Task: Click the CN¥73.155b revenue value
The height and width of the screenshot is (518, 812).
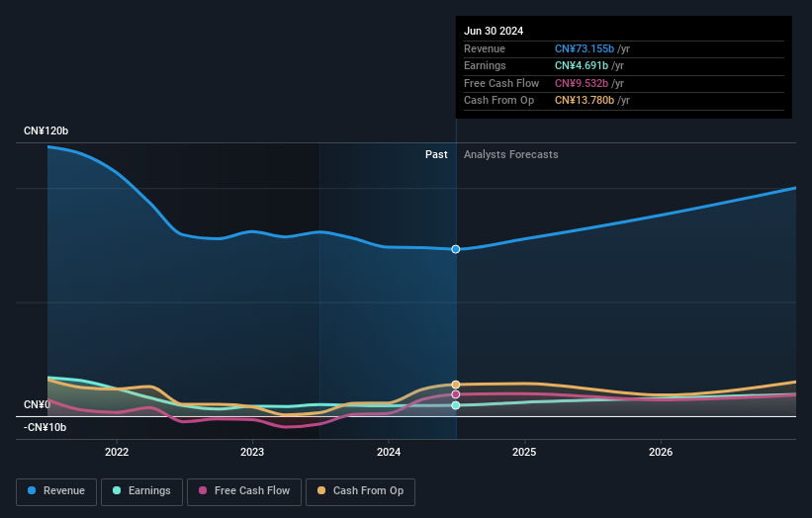Action: [x=585, y=48]
